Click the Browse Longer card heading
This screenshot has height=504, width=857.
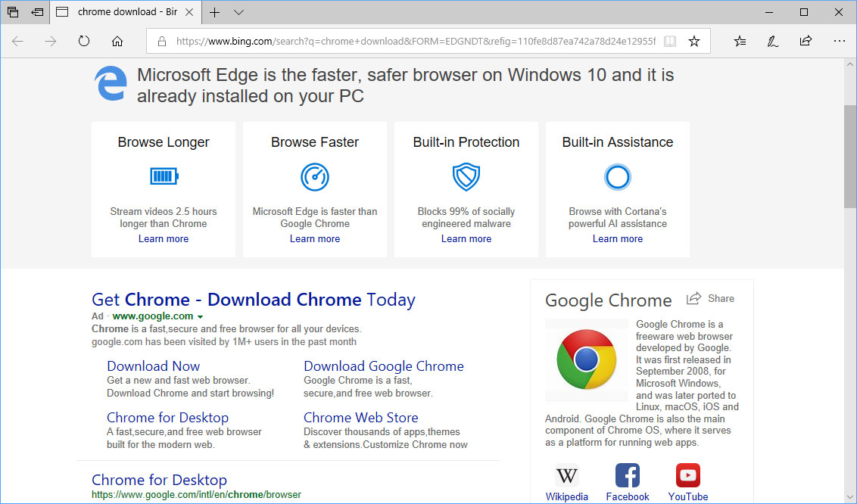[164, 142]
